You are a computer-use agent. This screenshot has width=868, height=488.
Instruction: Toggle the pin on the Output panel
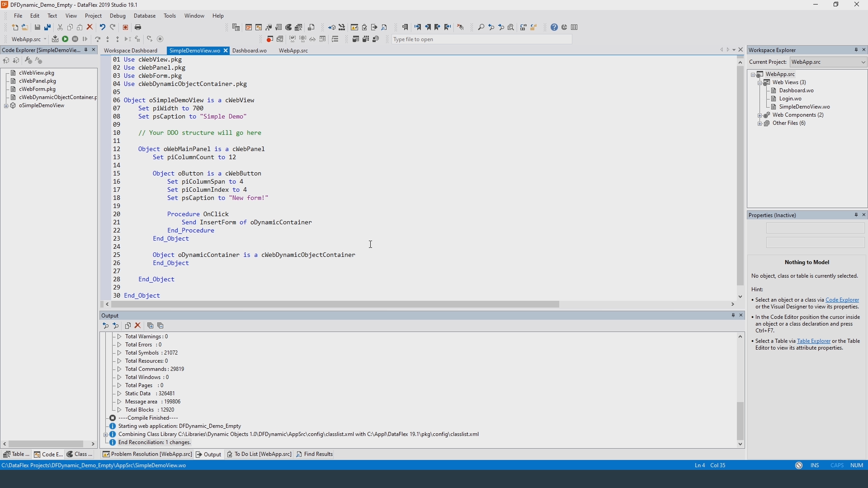733,316
